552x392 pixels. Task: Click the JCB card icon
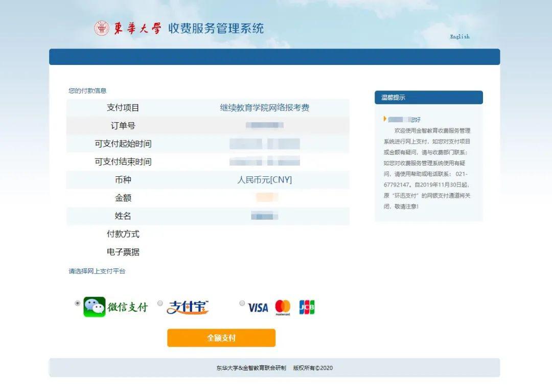point(306,307)
